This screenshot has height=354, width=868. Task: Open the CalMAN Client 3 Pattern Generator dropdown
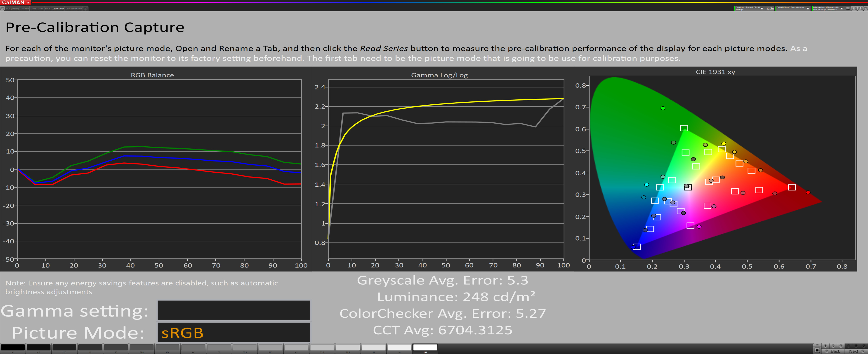(808, 9)
